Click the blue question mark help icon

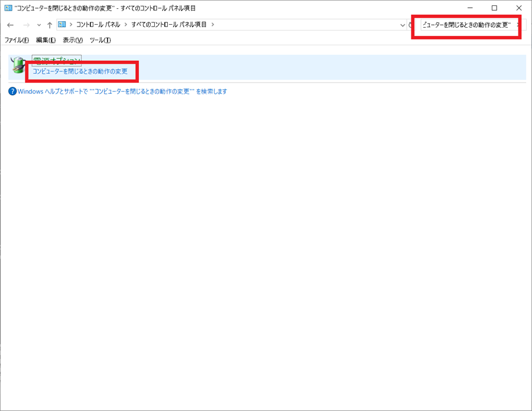(x=11, y=91)
